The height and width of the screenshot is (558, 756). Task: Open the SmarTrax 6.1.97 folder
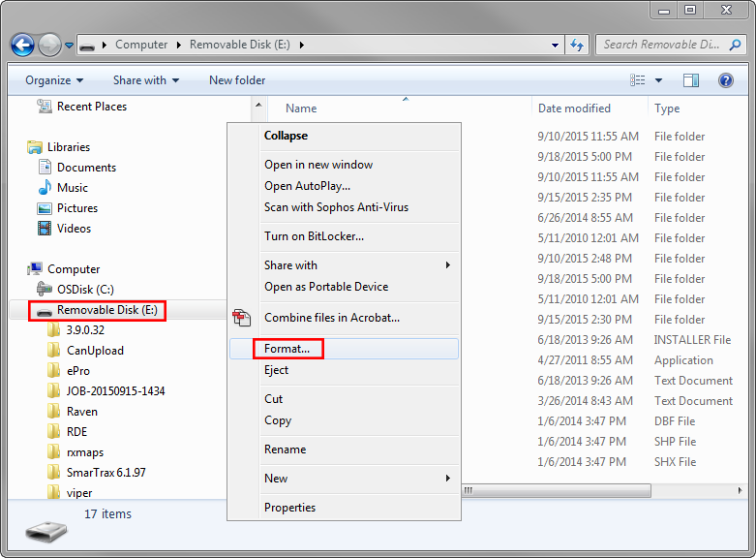coord(106,473)
